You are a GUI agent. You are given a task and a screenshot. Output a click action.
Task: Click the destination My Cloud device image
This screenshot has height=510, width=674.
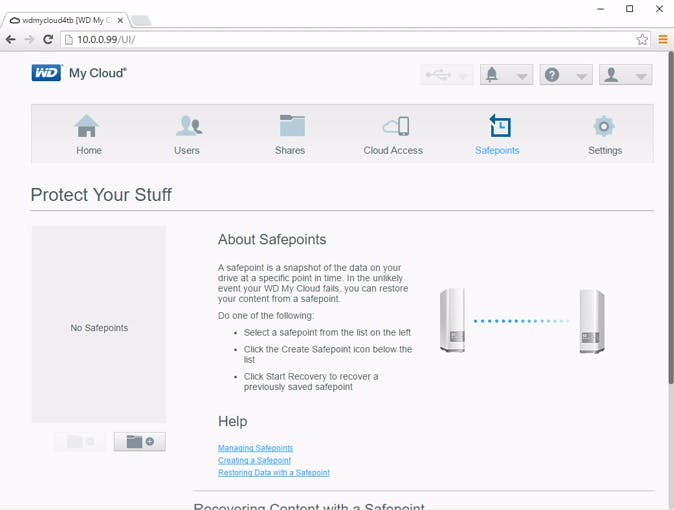click(x=592, y=321)
